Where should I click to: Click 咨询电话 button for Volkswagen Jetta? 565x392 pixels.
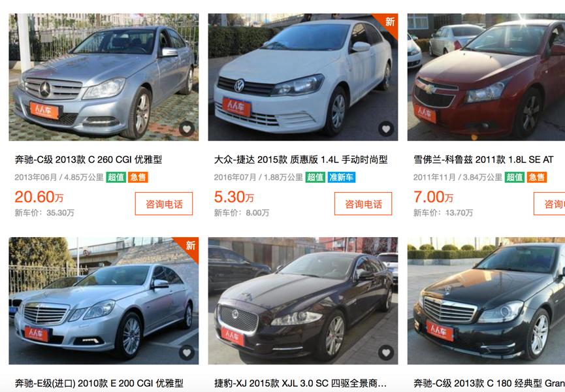coord(363,204)
